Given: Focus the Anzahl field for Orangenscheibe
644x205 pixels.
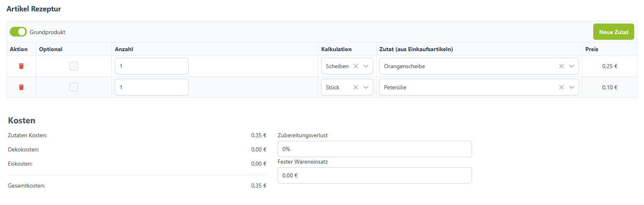Looking at the screenshot, I should click(x=152, y=66).
